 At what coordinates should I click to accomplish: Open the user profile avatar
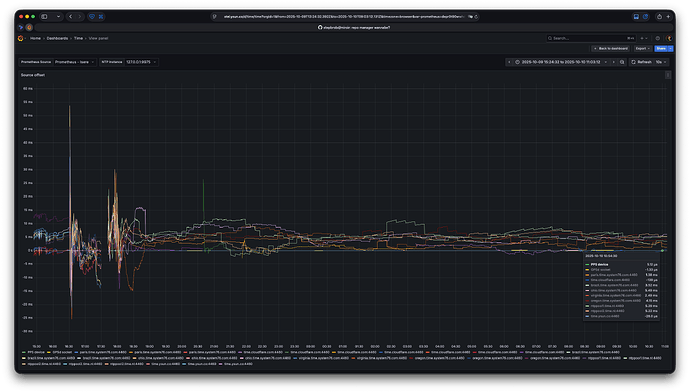point(668,38)
